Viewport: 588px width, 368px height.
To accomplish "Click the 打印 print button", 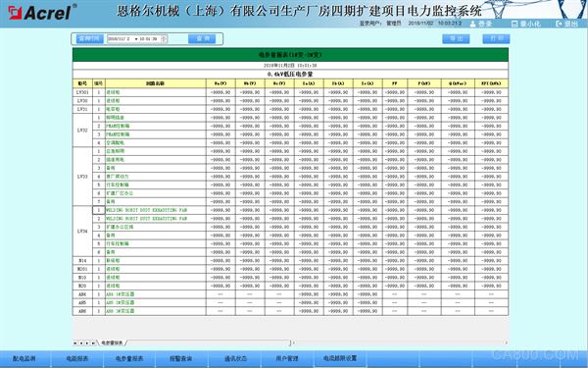I will tap(496, 38).
